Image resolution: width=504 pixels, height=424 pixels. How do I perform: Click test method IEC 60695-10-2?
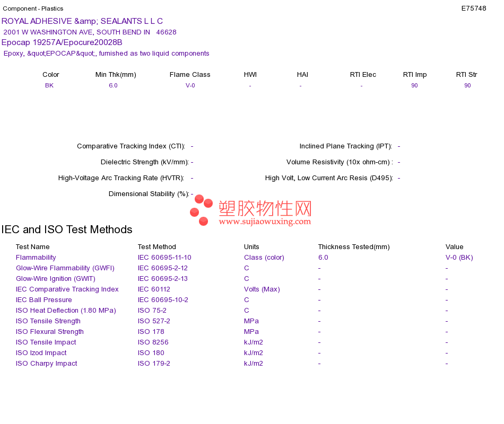pyautogui.click(x=163, y=299)
